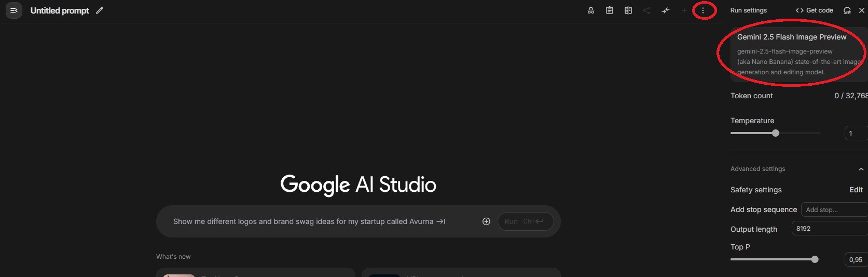The image size is (868, 277).
Task: Click the Untitled prompt title
Action: point(60,10)
